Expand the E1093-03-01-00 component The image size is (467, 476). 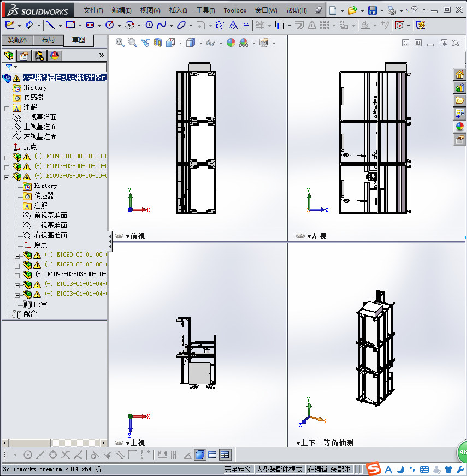tap(17, 256)
